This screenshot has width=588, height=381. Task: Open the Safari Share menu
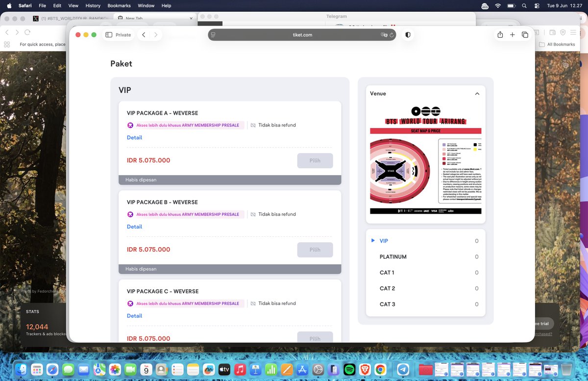(500, 35)
